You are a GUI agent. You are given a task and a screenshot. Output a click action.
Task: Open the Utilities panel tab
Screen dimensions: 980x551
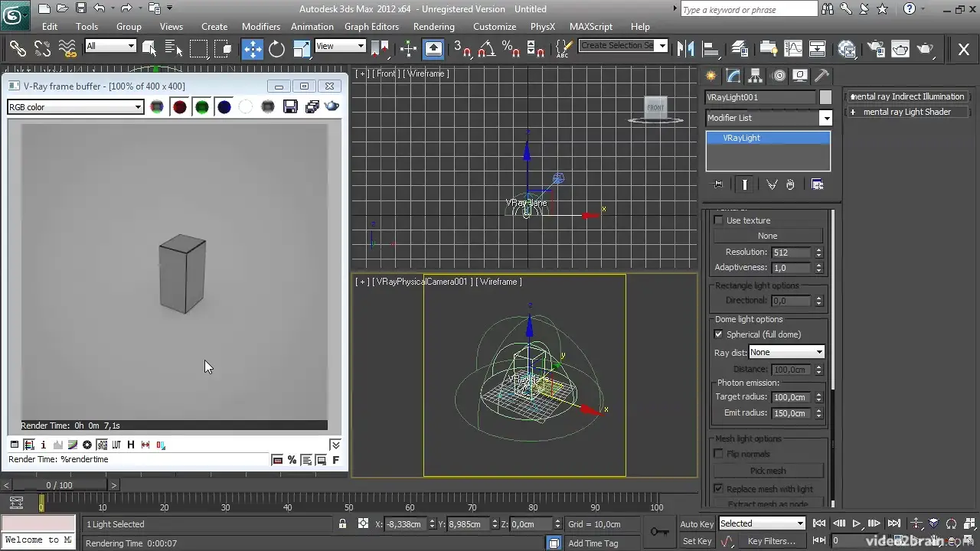pyautogui.click(x=822, y=76)
